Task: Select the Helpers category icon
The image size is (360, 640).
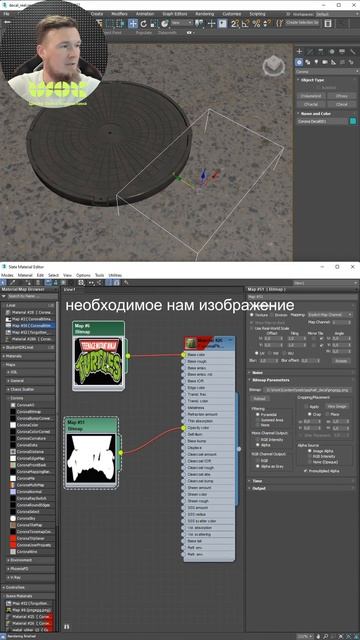Action: 333,62
